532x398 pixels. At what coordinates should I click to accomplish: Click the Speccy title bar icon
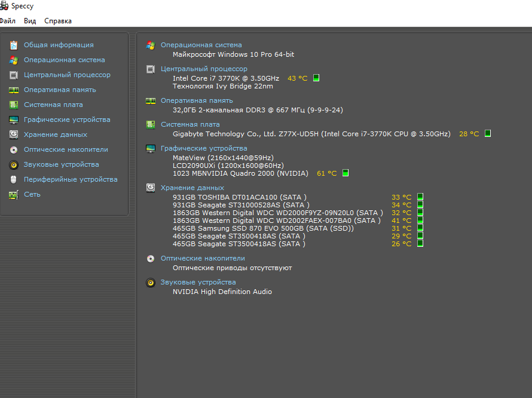click(x=4, y=5)
